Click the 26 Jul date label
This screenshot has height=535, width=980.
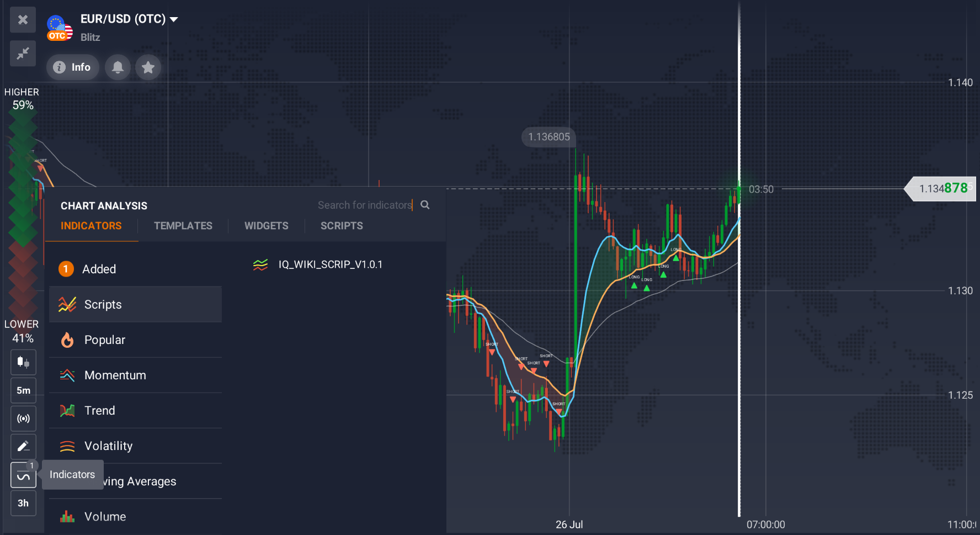(x=569, y=525)
